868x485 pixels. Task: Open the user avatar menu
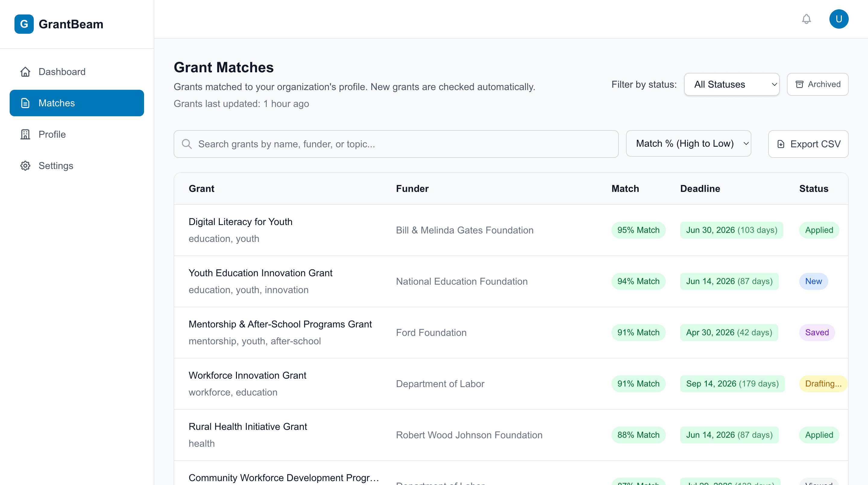click(x=839, y=19)
